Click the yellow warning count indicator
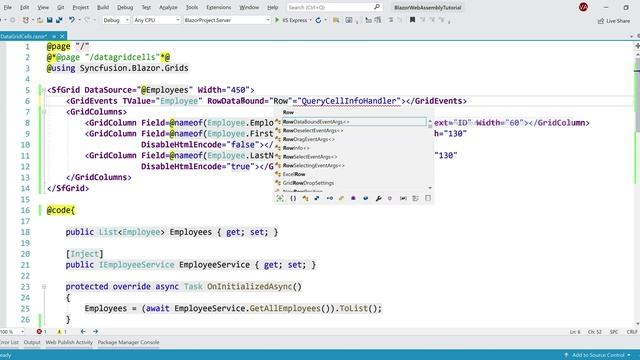The image size is (640, 360). [x=62, y=332]
